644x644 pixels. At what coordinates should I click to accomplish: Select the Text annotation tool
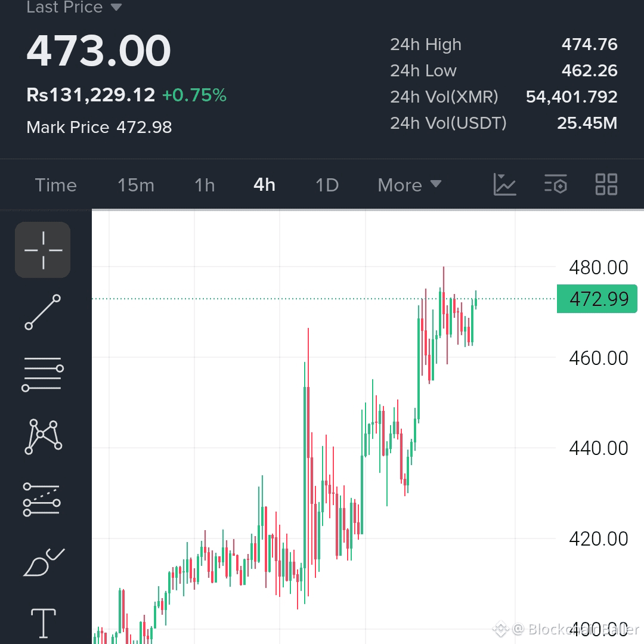44,624
